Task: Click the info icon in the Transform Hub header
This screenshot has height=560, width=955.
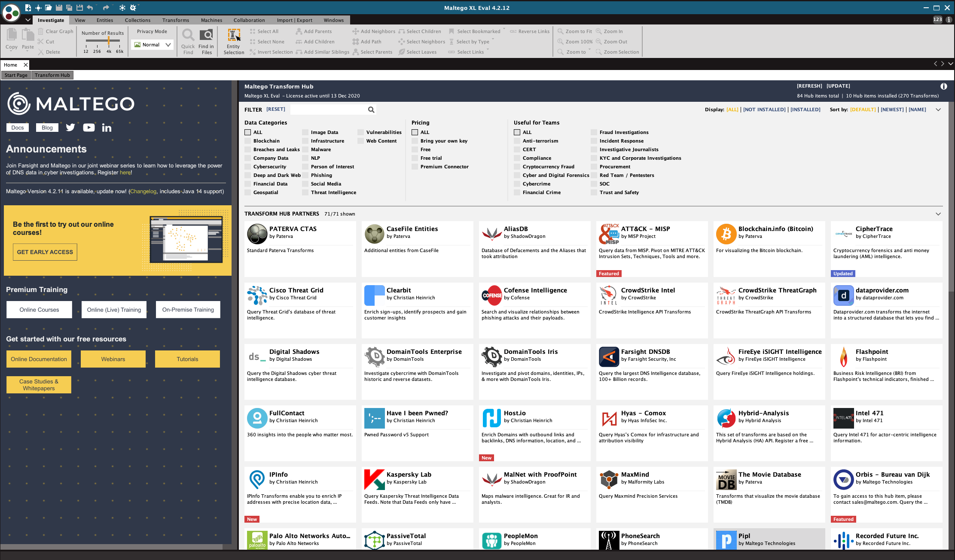Action: [944, 86]
